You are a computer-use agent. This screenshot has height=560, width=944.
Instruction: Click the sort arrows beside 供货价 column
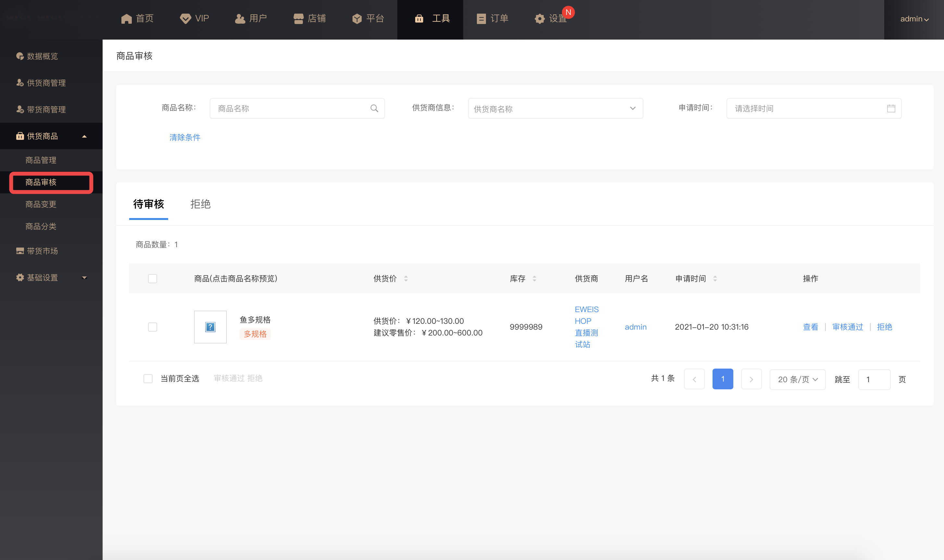[x=406, y=278]
